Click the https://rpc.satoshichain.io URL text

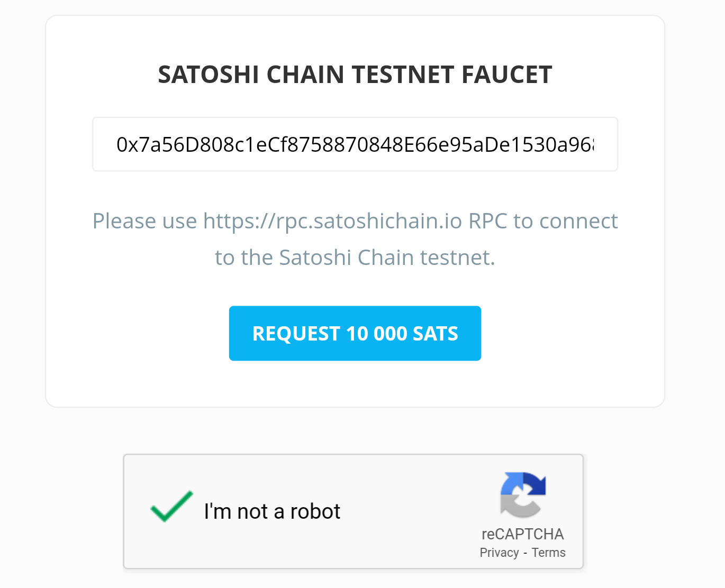(333, 221)
